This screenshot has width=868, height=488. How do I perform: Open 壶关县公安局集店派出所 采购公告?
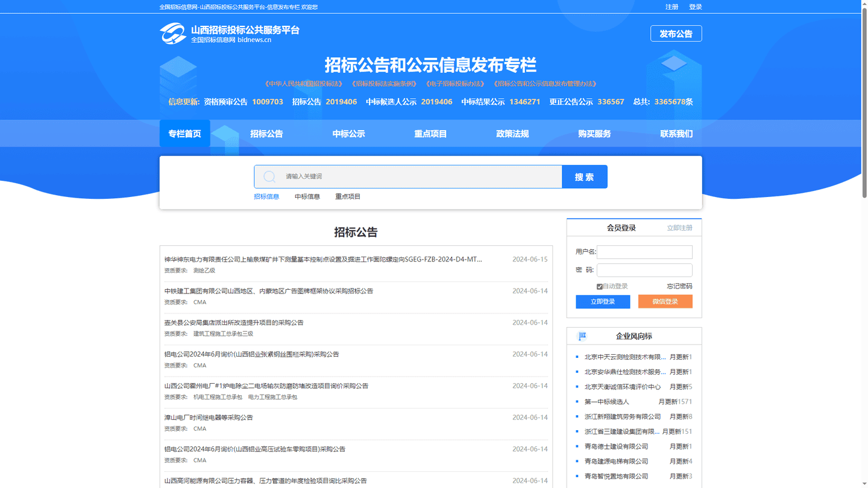(234, 323)
